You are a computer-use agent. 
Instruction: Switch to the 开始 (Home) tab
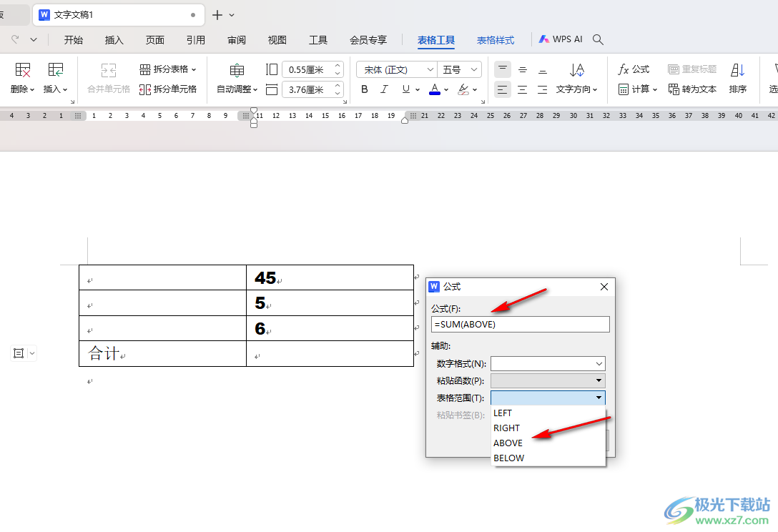[x=74, y=40]
